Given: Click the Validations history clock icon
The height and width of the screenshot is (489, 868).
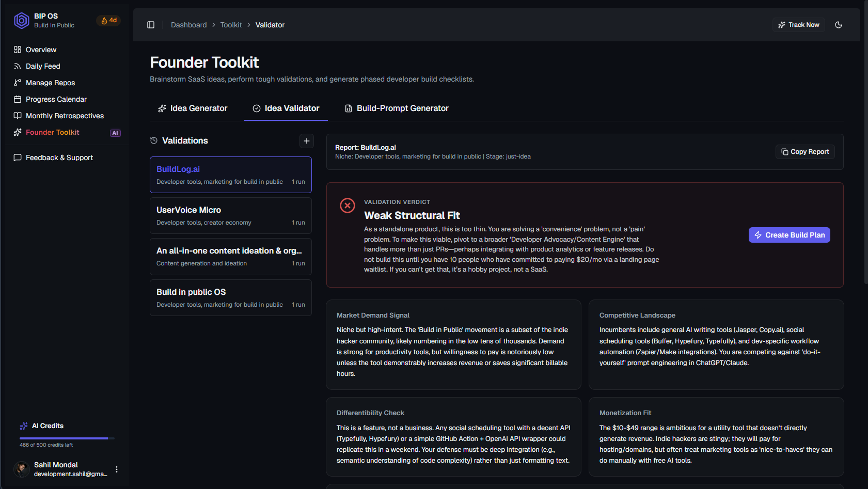Looking at the screenshot, I should 154,140.
